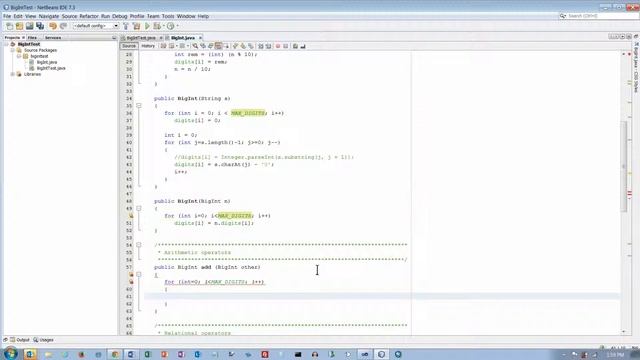The image size is (640, 360).
Task: Click the Last Edit editor toolbar icon
Action: click(163, 46)
